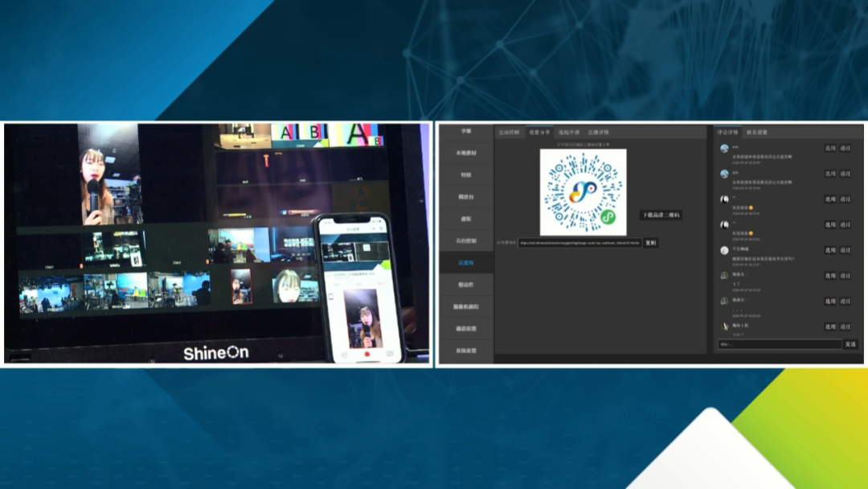Open the 直播详情 tab

click(599, 133)
